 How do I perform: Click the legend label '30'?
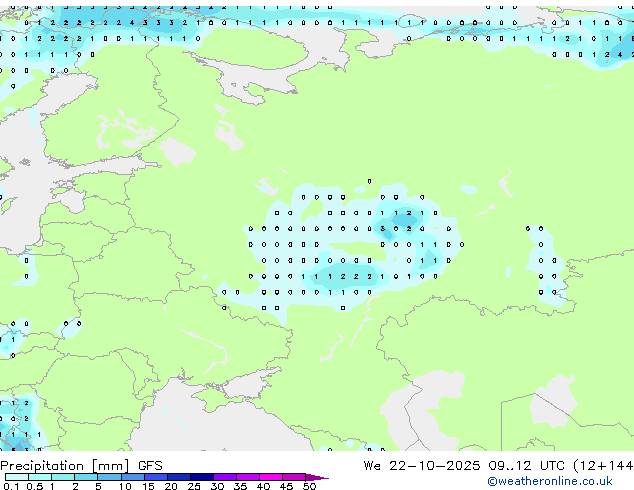coord(217,486)
